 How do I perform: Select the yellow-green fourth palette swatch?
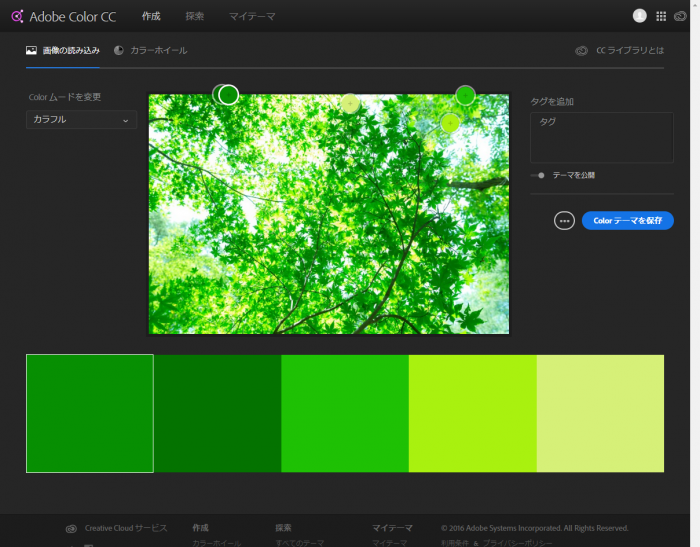(x=473, y=413)
